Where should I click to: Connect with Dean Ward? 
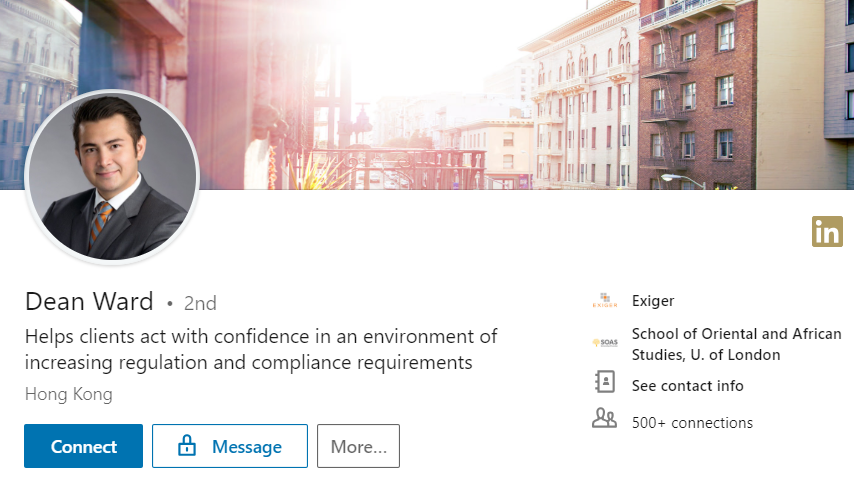tap(83, 446)
